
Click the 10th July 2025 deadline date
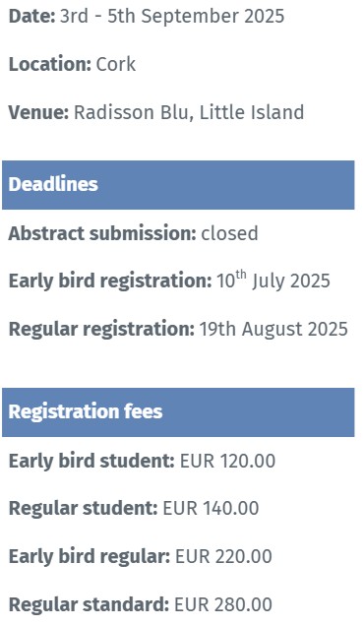[273, 281]
